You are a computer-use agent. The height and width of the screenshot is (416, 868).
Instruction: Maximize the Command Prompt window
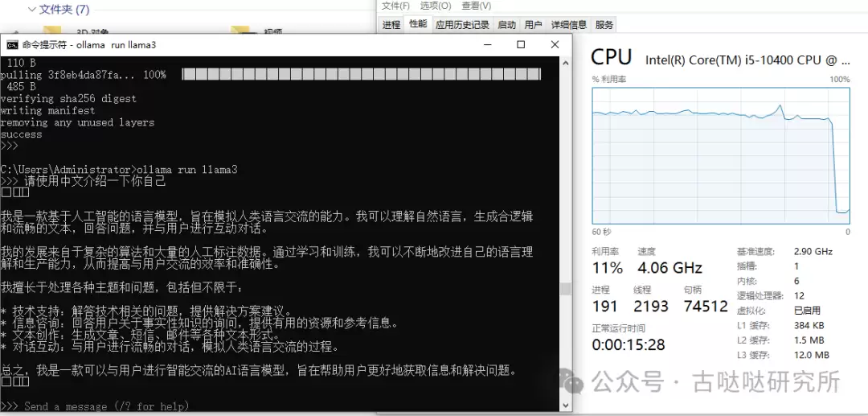pos(521,44)
